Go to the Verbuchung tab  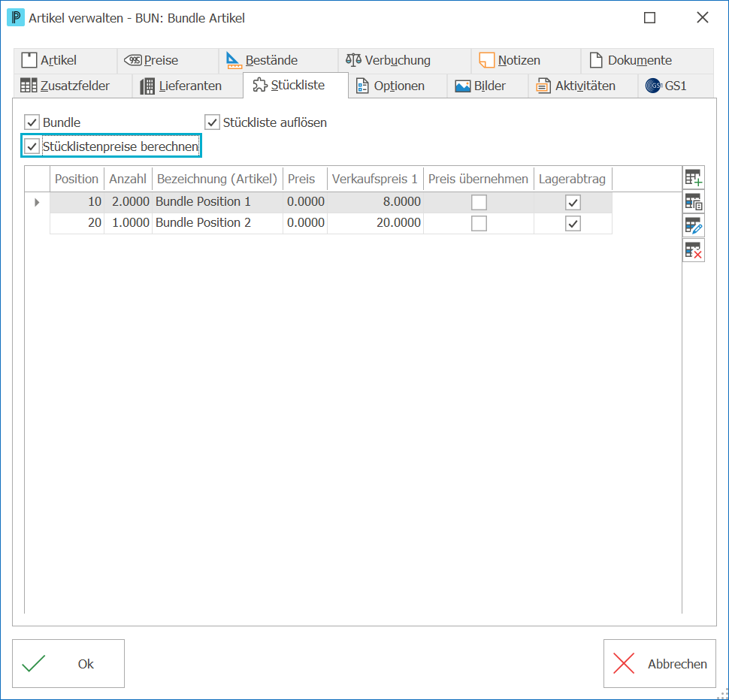point(404,60)
